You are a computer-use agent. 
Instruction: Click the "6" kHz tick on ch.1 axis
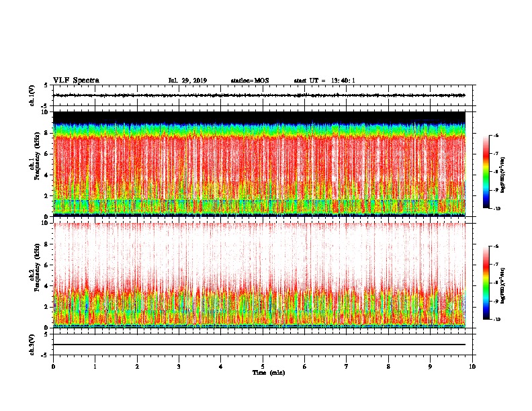(46, 154)
